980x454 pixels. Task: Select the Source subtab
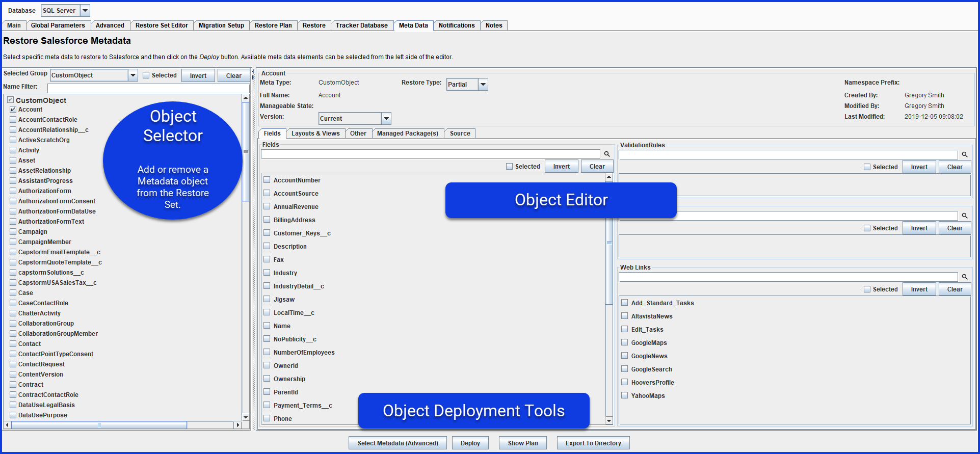click(x=460, y=133)
